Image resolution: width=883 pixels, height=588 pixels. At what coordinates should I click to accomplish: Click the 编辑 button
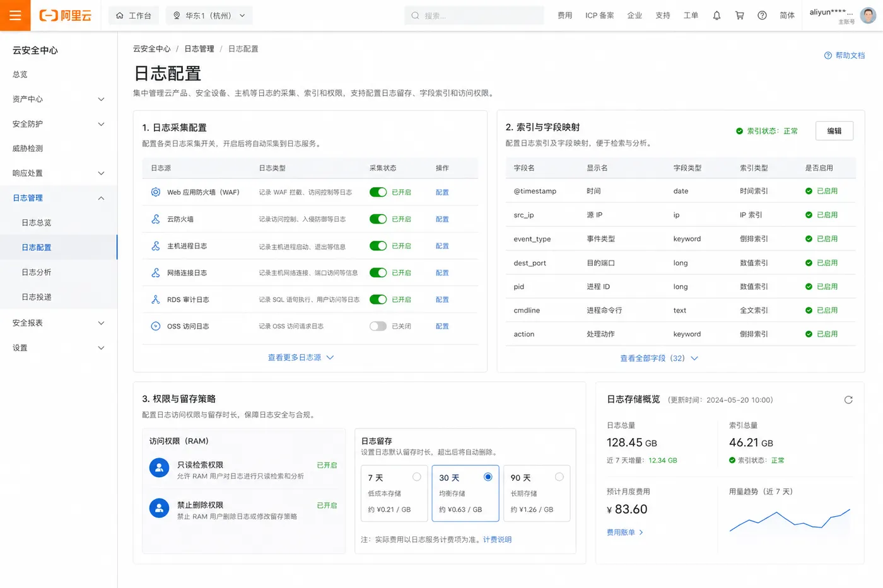click(834, 131)
